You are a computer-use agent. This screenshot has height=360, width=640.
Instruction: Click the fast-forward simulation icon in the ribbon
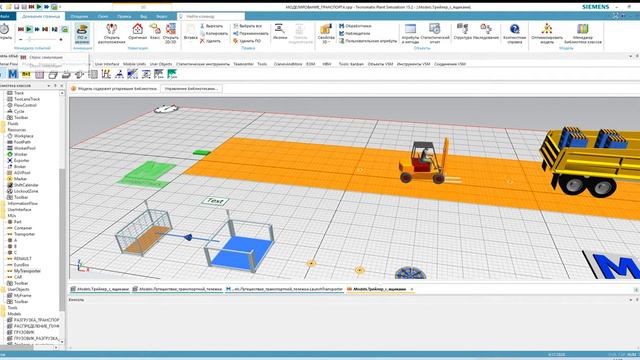(x=37, y=29)
